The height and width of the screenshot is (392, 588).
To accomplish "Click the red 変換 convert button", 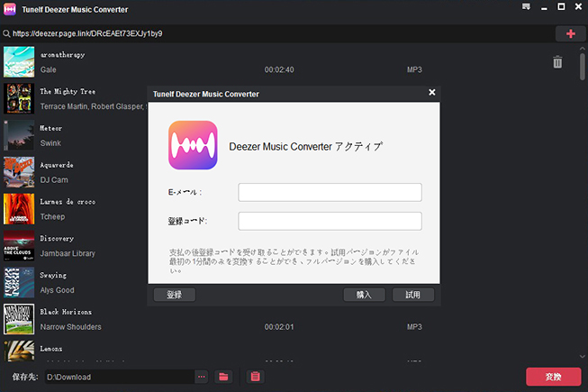I will click(x=554, y=377).
